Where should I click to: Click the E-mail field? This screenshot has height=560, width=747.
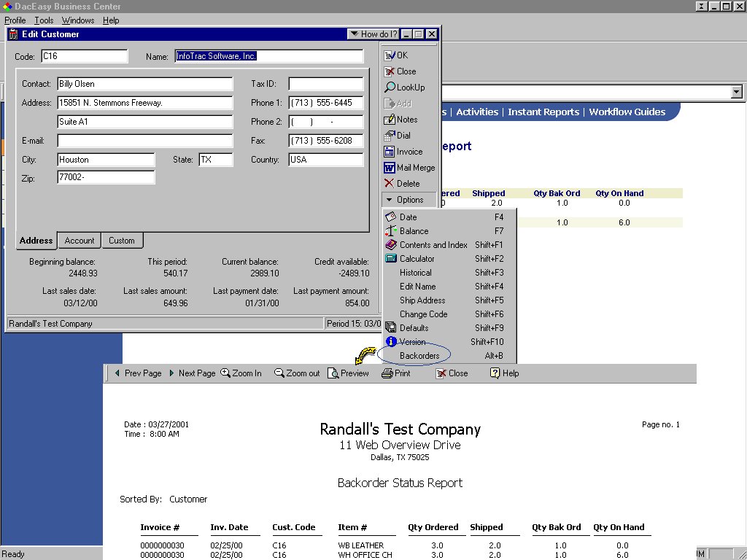pyautogui.click(x=145, y=141)
